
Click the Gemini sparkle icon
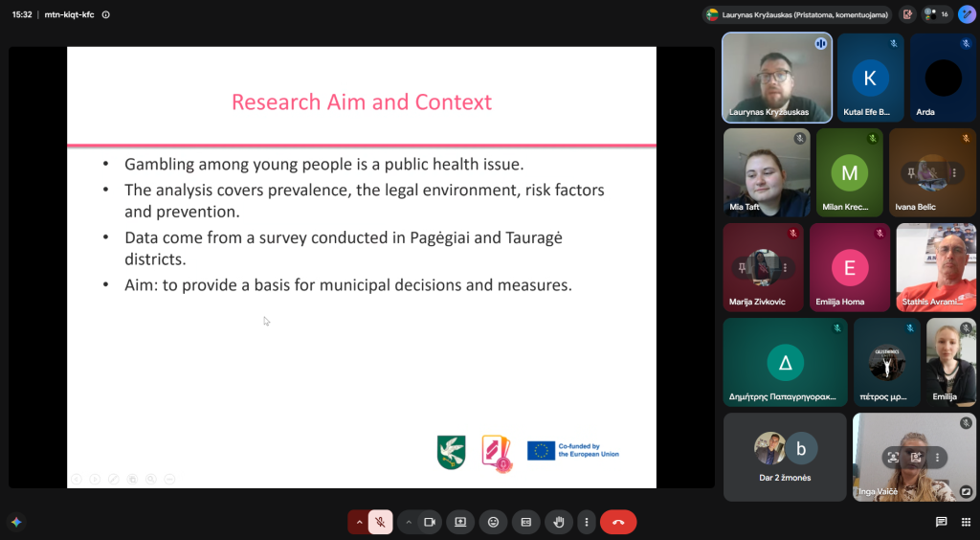[x=16, y=522]
